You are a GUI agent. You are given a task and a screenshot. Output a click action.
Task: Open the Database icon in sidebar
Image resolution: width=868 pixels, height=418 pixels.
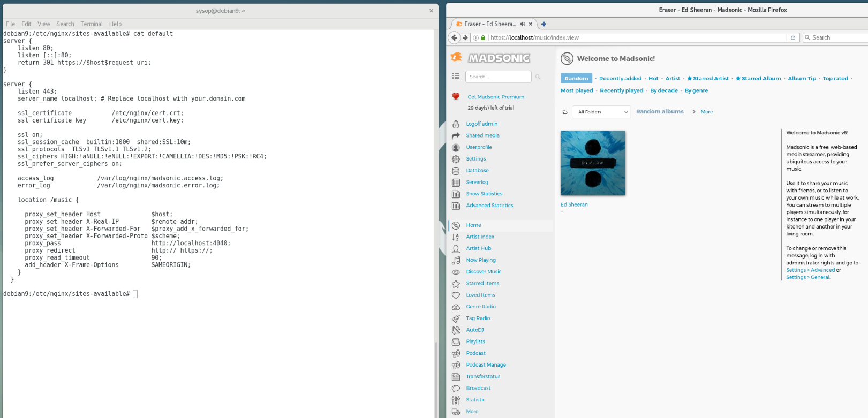tap(456, 171)
